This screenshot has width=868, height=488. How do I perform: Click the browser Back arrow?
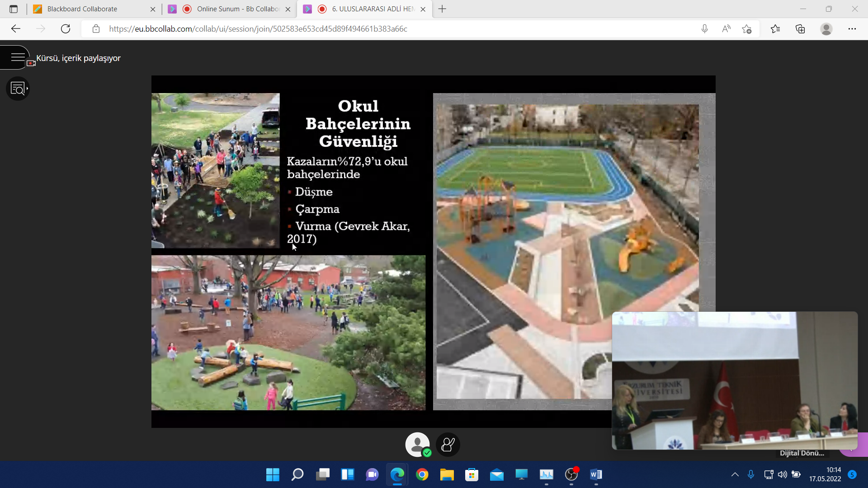(16, 29)
